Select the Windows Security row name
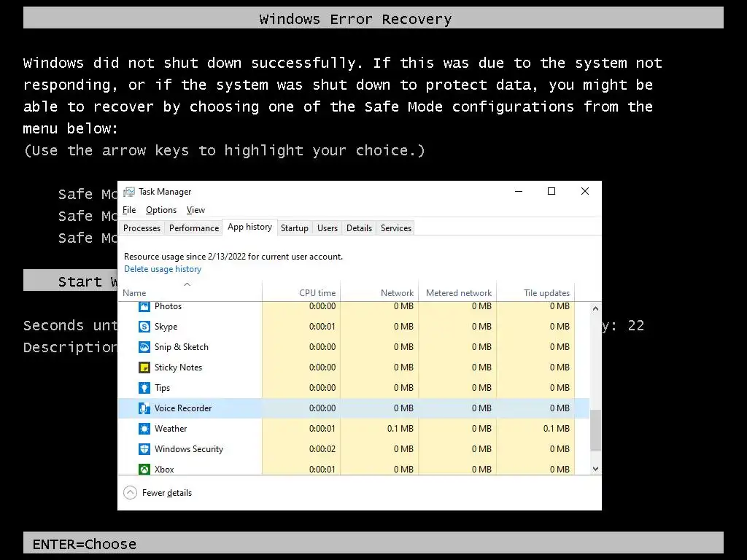The height and width of the screenshot is (560, 747). (x=189, y=449)
